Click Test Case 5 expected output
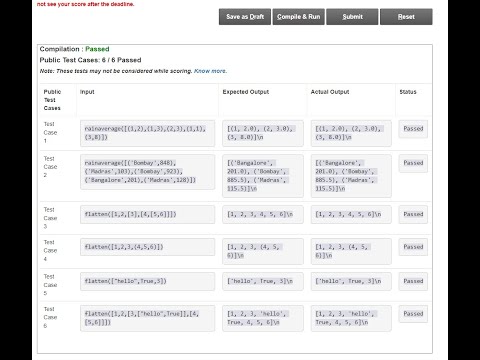The width and height of the screenshot is (480, 360). pos(263,281)
